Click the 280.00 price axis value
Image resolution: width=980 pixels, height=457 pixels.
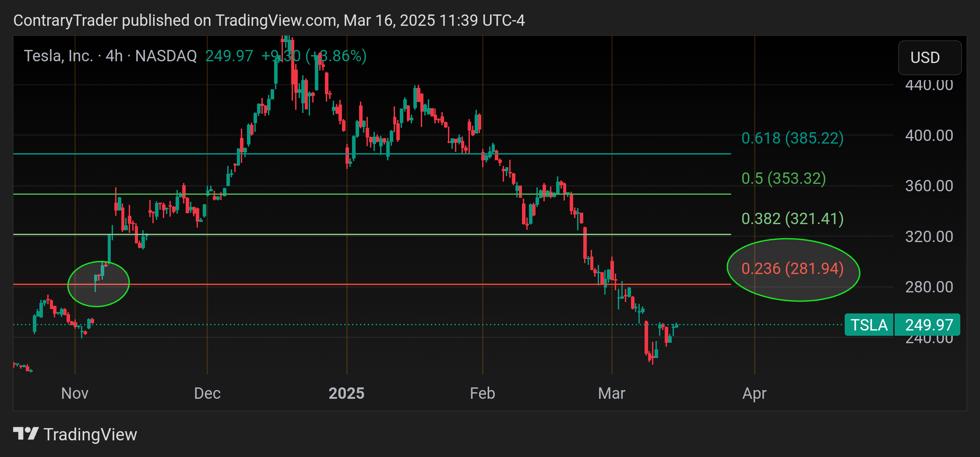pos(929,287)
